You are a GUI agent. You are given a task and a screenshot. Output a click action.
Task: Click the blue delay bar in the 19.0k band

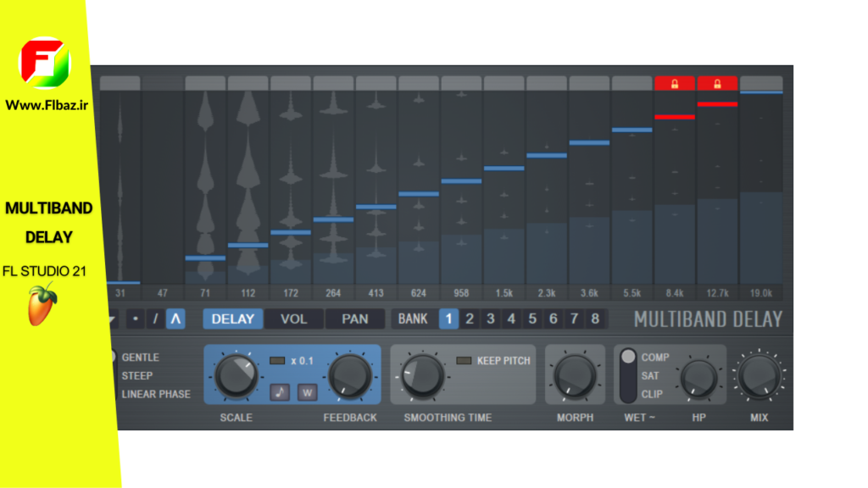pos(761,92)
